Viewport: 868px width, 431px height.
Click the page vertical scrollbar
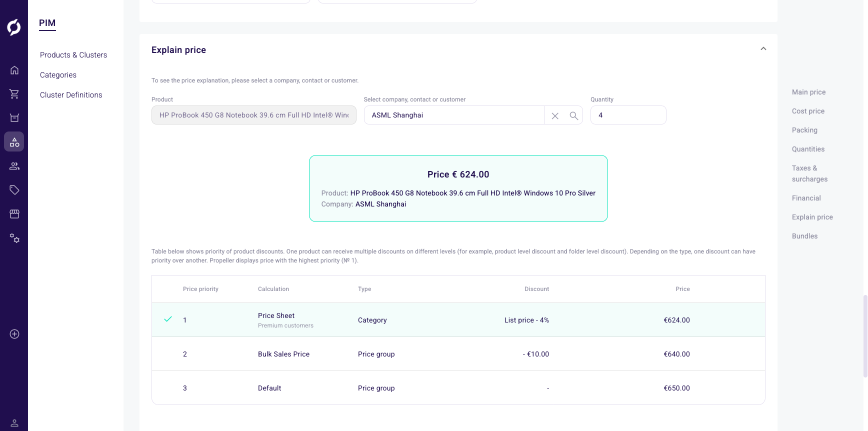pos(865,336)
